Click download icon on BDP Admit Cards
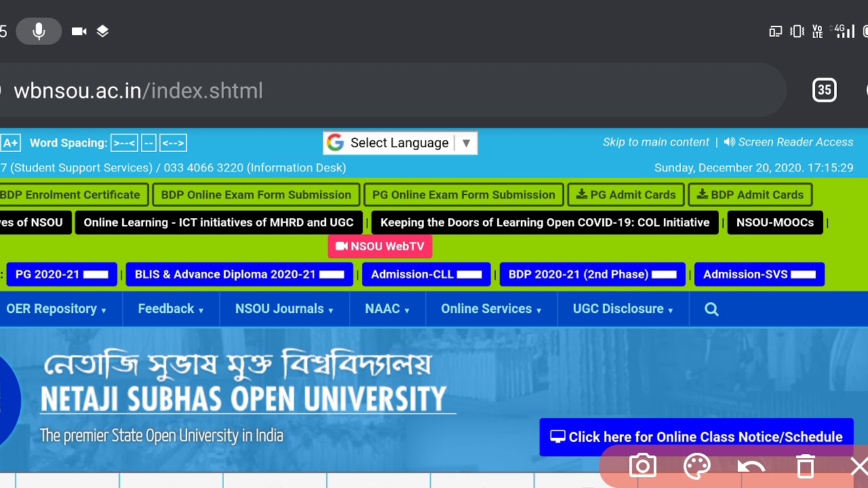This screenshot has width=868, height=488. tap(703, 194)
